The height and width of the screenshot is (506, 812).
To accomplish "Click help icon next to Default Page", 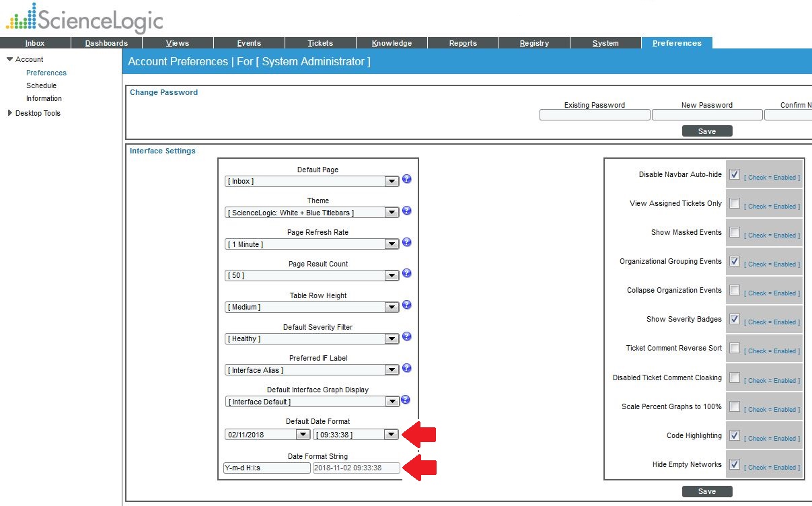I will [x=406, y=180].
